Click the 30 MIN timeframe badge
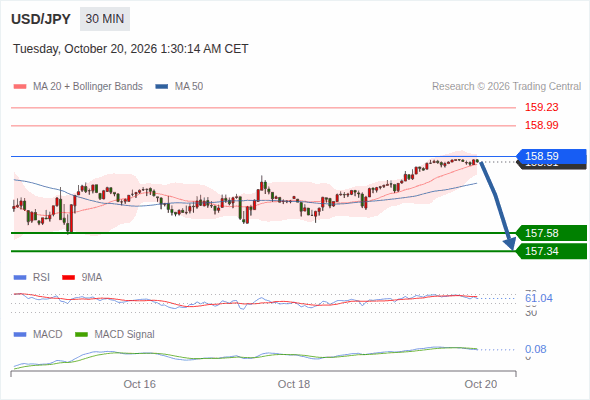 (x=105, y=19)
